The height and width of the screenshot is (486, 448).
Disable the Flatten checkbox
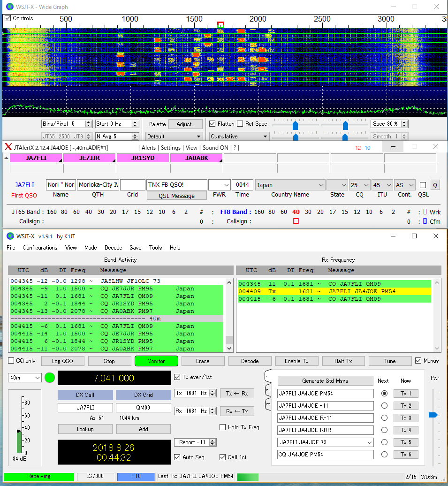pyautogui.click(x=213, y=124)
